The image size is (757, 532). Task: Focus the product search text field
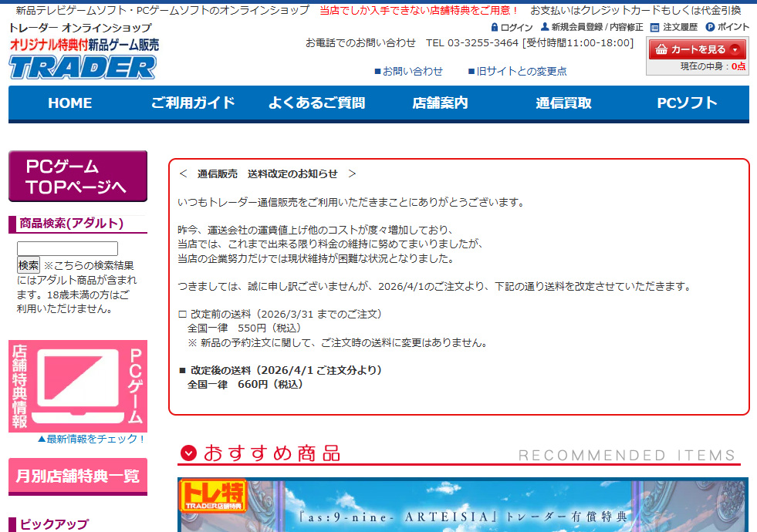(x=67, y=248)
